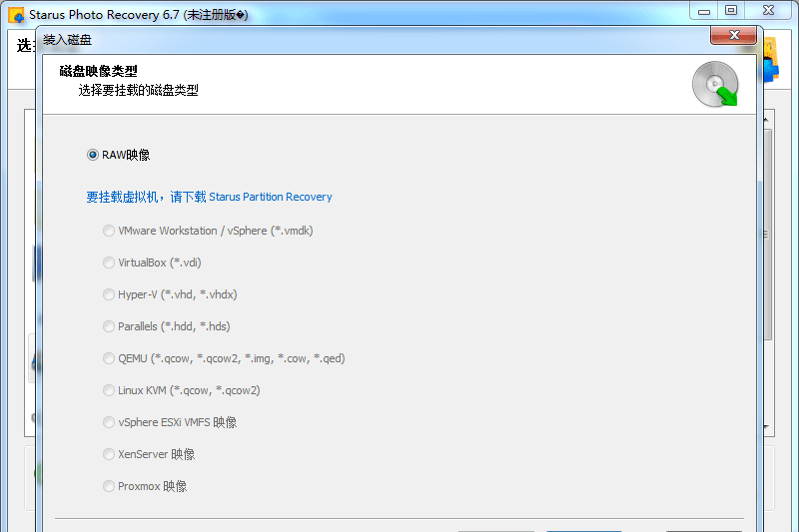Open the Starus Partition Recovery download link
799x532 pixels.
click(209, 197)
